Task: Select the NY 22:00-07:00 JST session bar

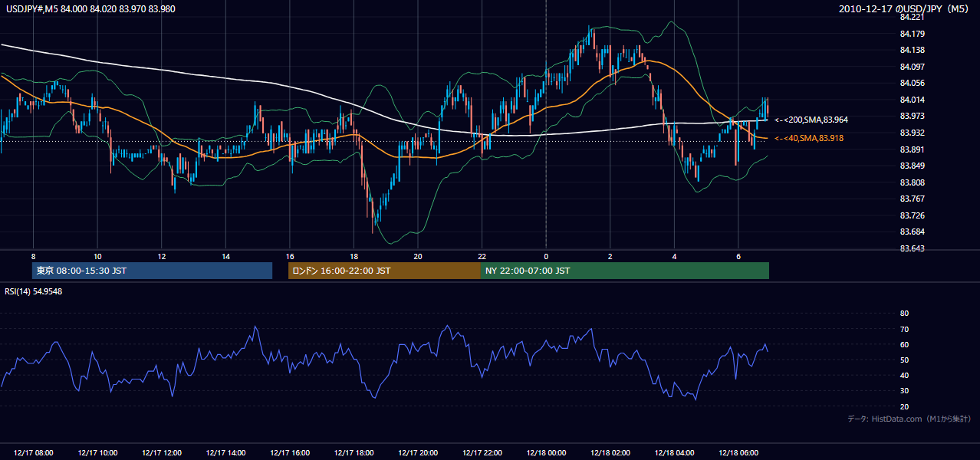Action: (625, 271)
